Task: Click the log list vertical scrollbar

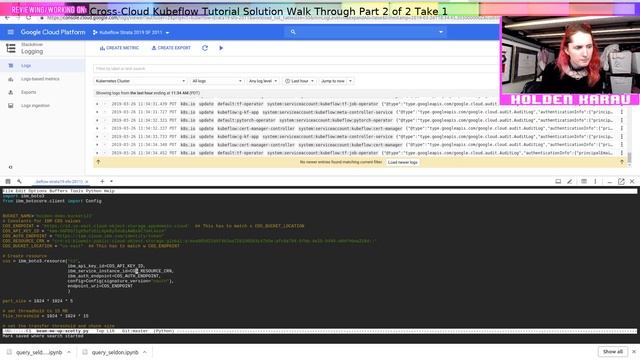Action: pyautogui.click(x=629, y=158)
